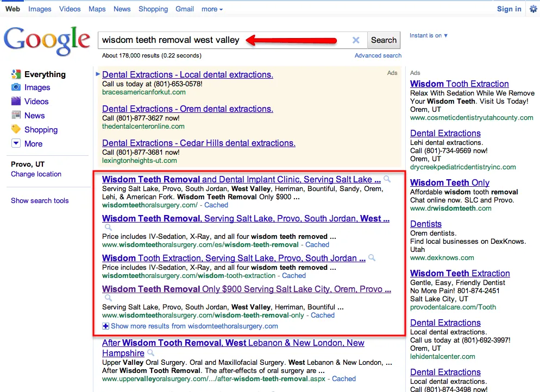This screenshot has height=392, width=540.
Task: Select the Shopping filter in left sidebar
Action: [x=41, y=130]
